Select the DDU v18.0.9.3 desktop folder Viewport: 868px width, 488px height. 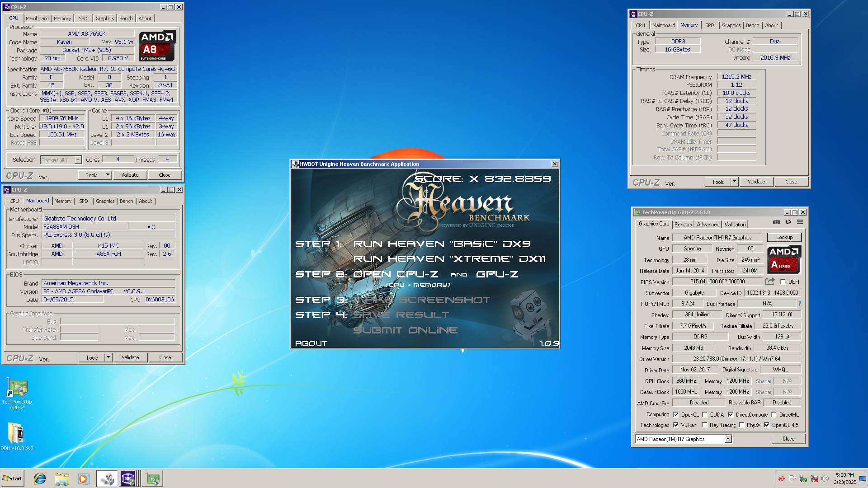click(17, 436)
